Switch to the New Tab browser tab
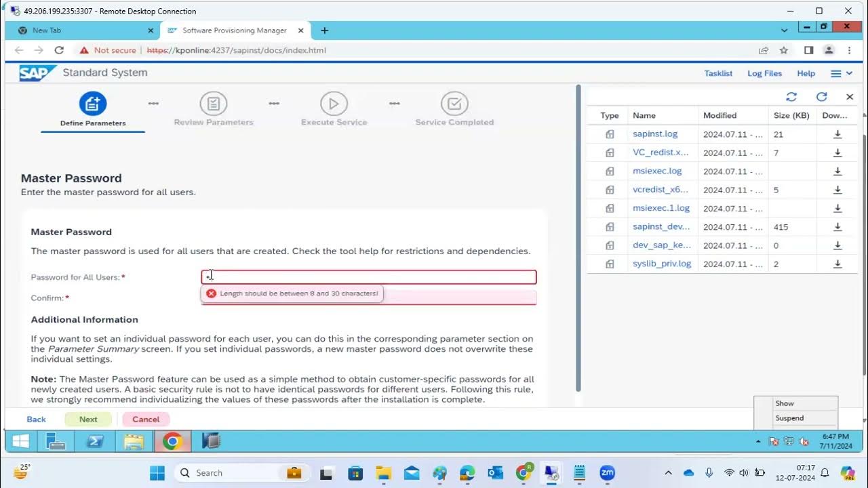The image size is (868, 488). 83,30
